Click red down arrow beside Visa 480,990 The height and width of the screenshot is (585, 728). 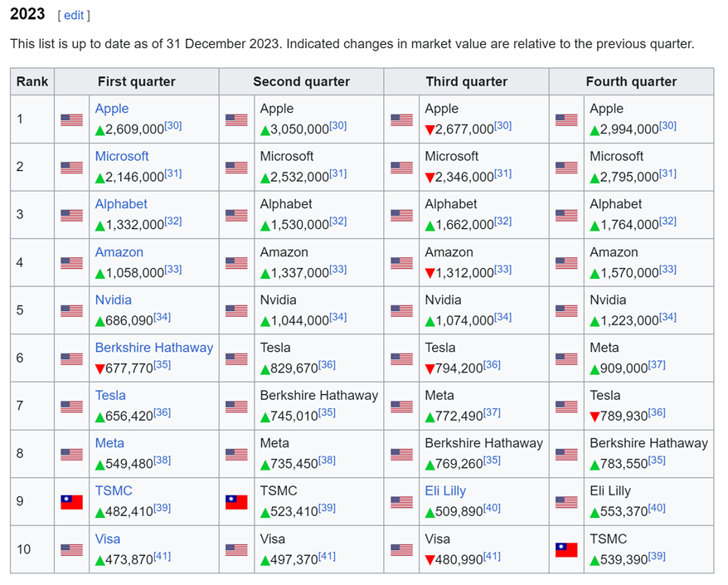[430, 560]
